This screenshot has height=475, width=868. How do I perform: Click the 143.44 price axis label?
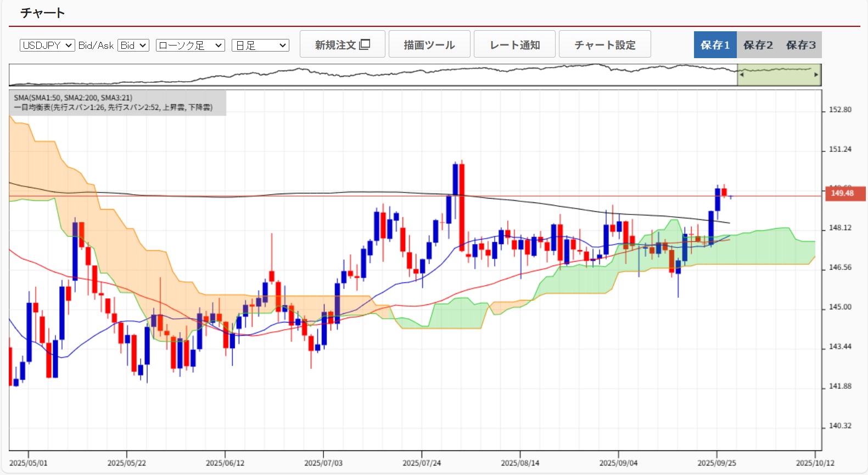pyautogui.click(x=840, y=347)
